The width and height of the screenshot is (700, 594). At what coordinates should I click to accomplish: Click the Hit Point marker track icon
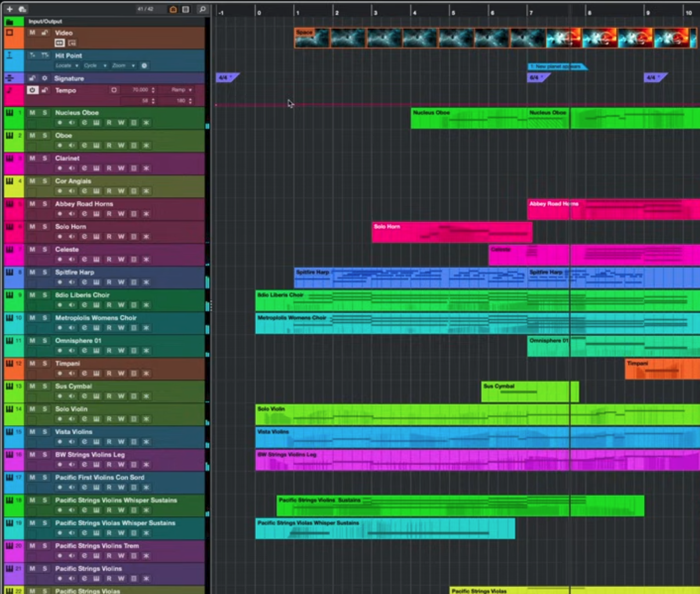[10, 56]
